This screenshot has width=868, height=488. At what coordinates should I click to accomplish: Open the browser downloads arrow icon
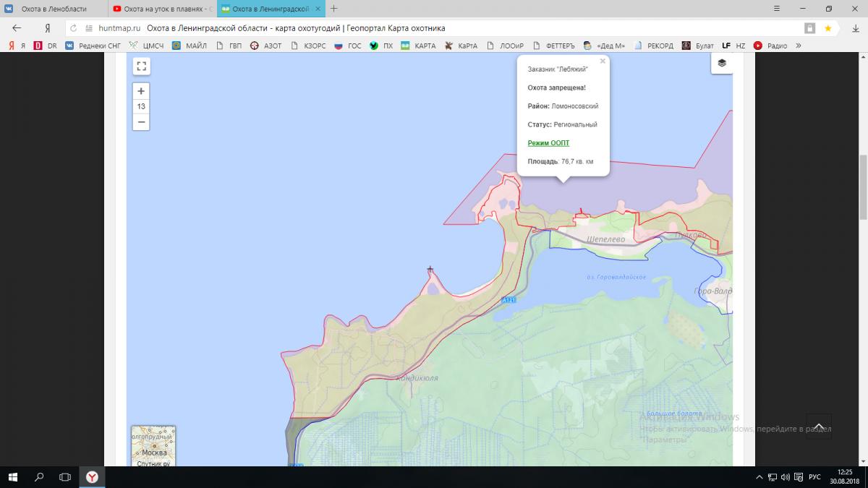856,28
